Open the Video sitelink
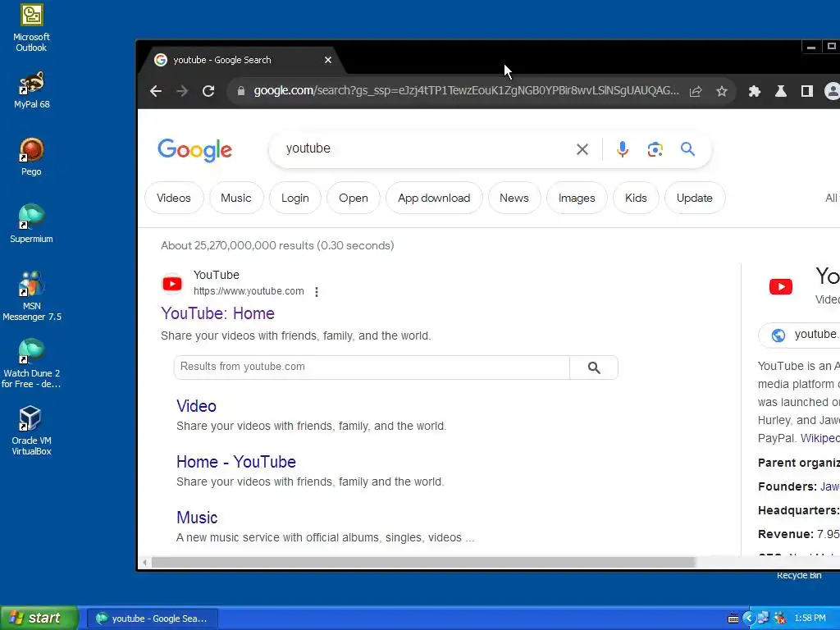The image size is (840, 630). click(x=196, y=406)
